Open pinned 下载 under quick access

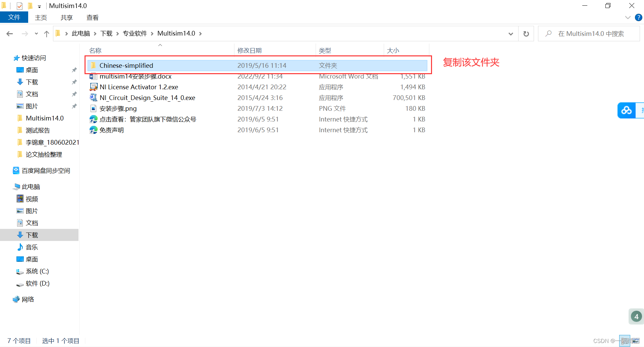coord(32,82)
